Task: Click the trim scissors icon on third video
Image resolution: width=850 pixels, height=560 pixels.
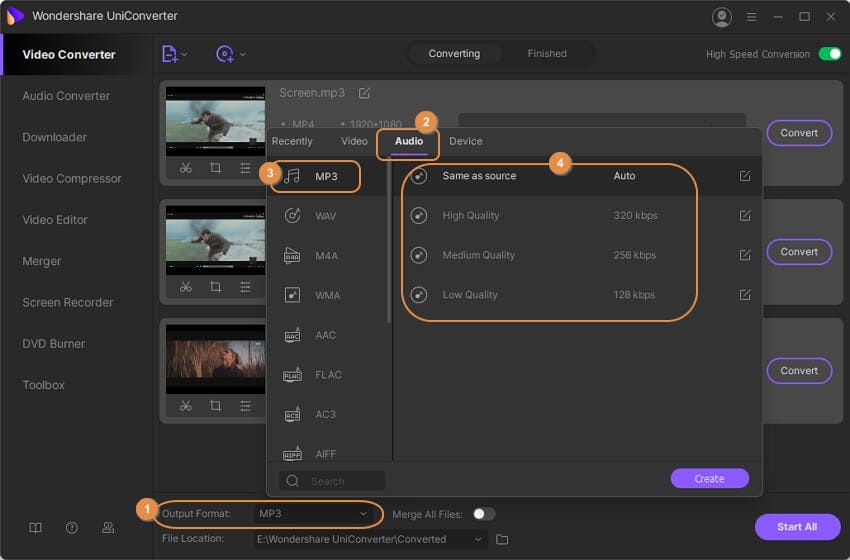Action: click(185, 405)
